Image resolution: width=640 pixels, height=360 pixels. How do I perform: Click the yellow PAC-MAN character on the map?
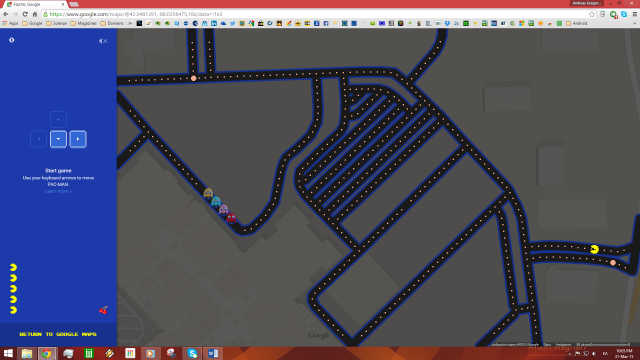click(x=594, y=249)
